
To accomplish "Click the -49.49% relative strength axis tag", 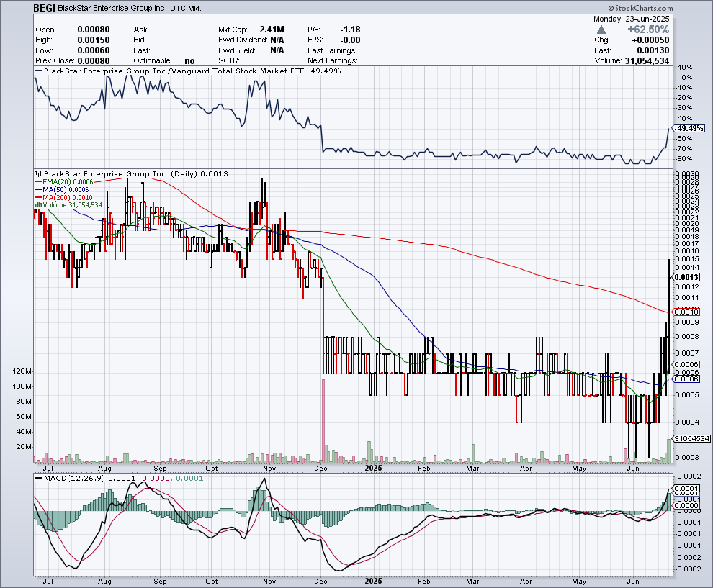I will [690, 129].
